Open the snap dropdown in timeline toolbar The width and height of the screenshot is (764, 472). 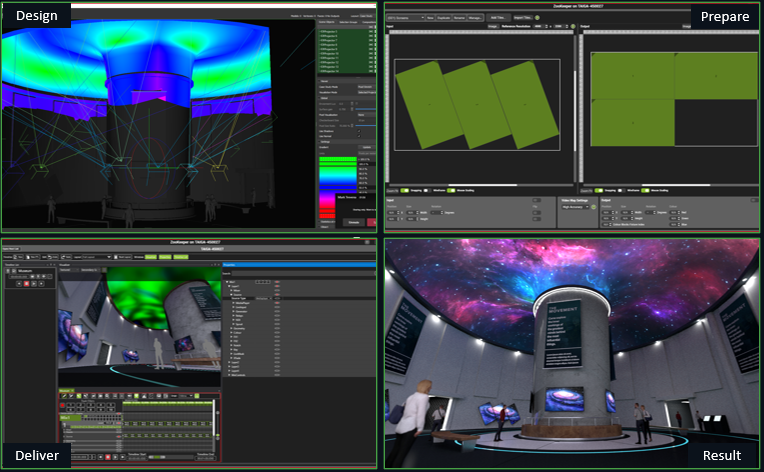pos(186,396)
